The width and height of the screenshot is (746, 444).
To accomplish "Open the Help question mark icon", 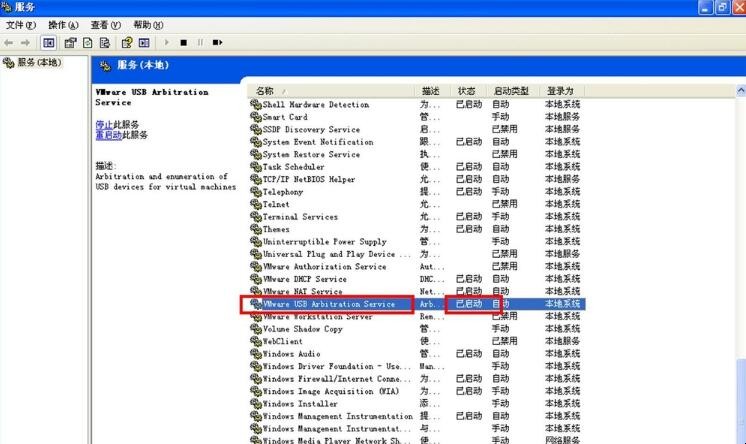I will click(127, 43).
